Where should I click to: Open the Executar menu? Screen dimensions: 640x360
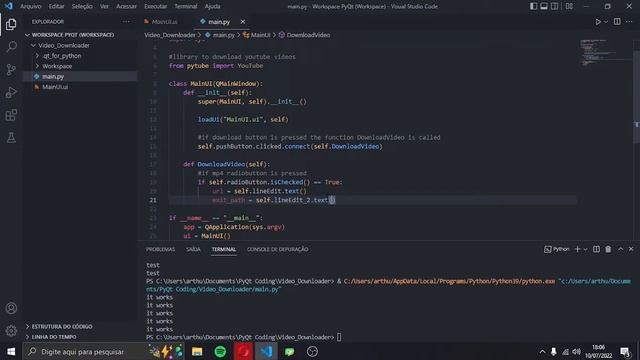(156, 6)
